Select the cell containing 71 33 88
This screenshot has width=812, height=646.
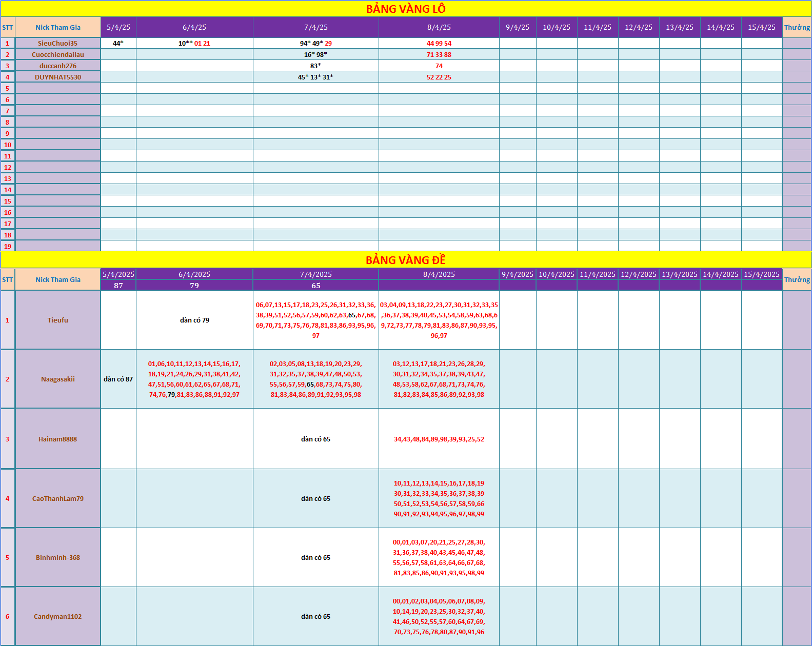pos(439,54)
